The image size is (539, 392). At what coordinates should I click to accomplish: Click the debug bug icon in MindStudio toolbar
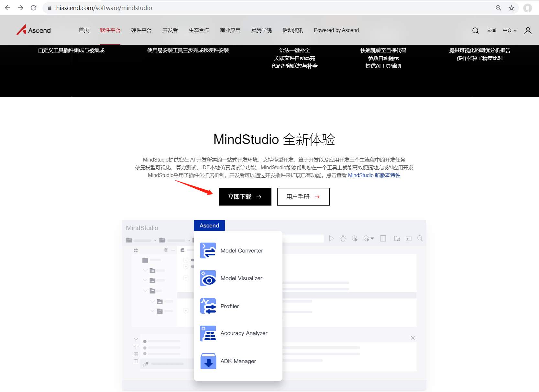click(x=343, y=239)
